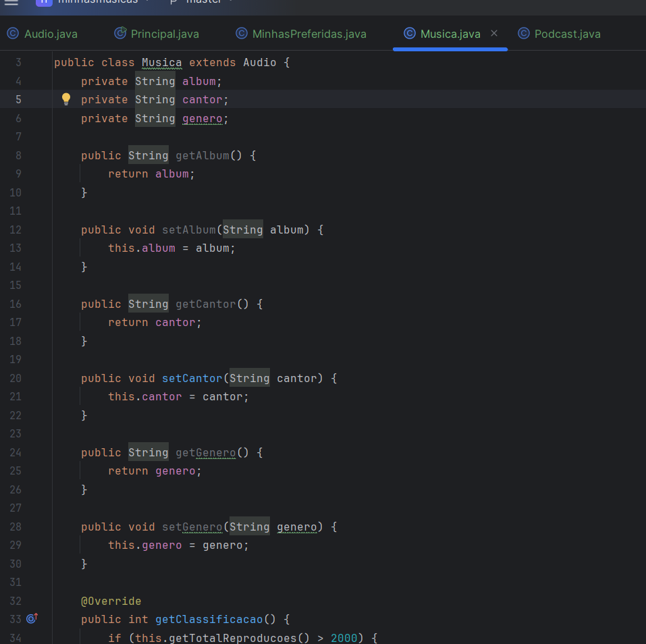Place caret on the extends keyword
Viewport: 646px width, 644px height.
pyautogui.click(x=212, y=63)
